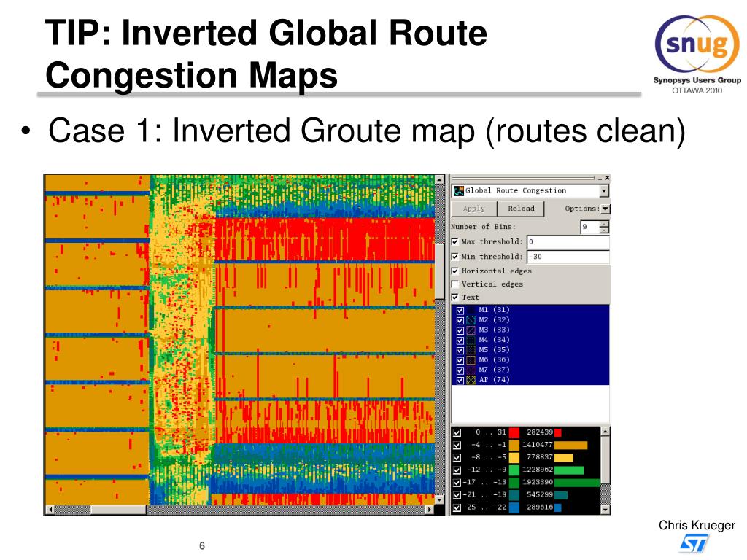Click the M1 (31) layer pattern swatch
This screenshot has width=747, height=560.
point(471,310)
